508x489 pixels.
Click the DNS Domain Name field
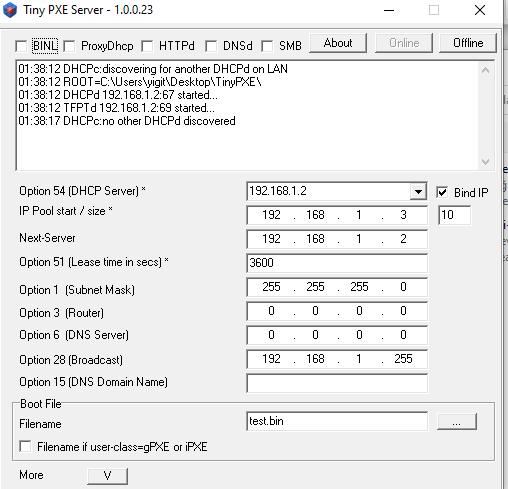[337, 383]
